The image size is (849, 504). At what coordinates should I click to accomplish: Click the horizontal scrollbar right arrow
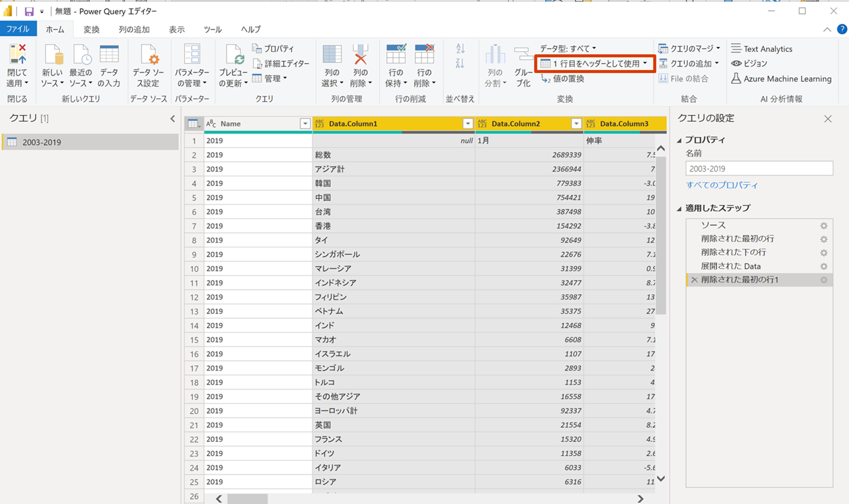click(x=640, y=499)
